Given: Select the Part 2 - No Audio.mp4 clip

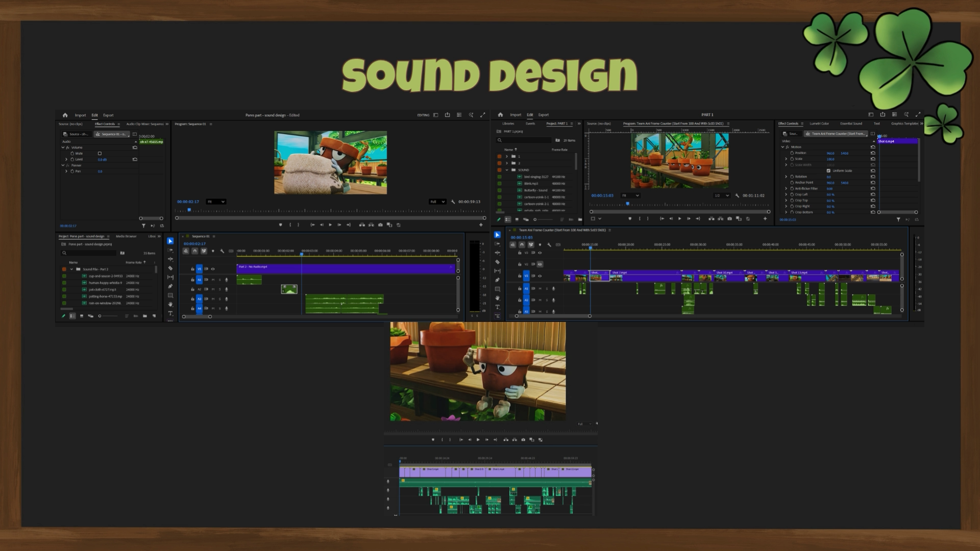Looking at the screenshot, I should pos(346,269).
